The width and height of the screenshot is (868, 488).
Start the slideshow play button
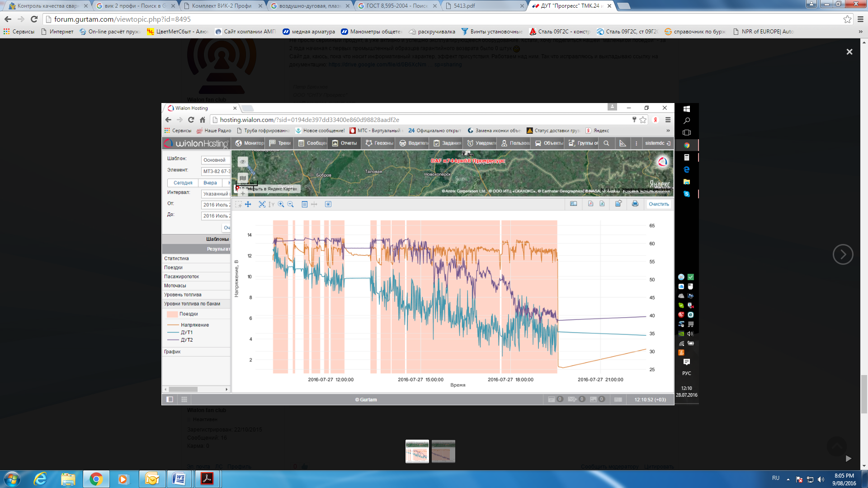848,458
